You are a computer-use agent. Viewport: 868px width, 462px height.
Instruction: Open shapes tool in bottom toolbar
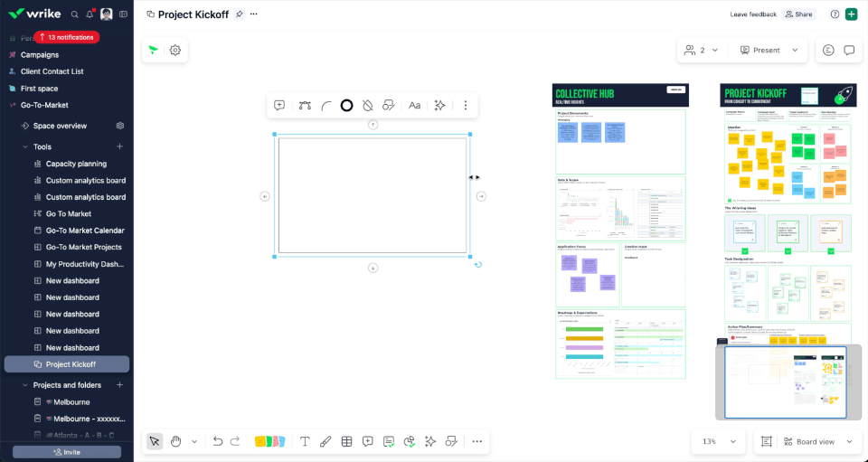[x=452, y=441]
